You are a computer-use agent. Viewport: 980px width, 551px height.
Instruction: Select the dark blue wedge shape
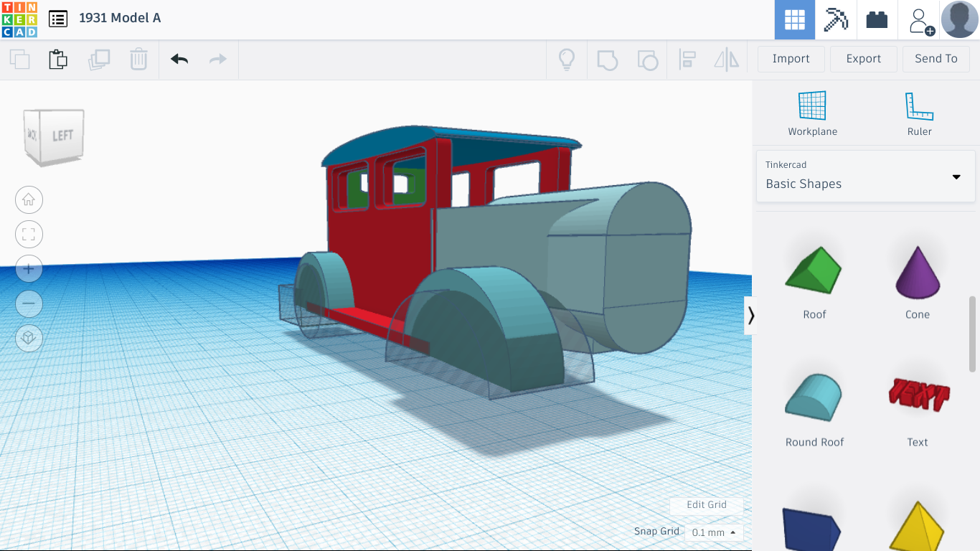tap(811, 528)
